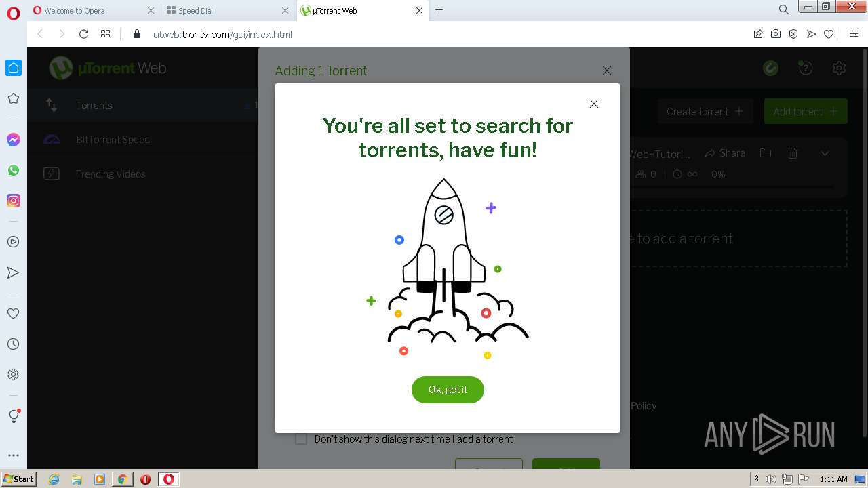Click the lightbulb tips icon in sidebar

[x=14, y=416]
